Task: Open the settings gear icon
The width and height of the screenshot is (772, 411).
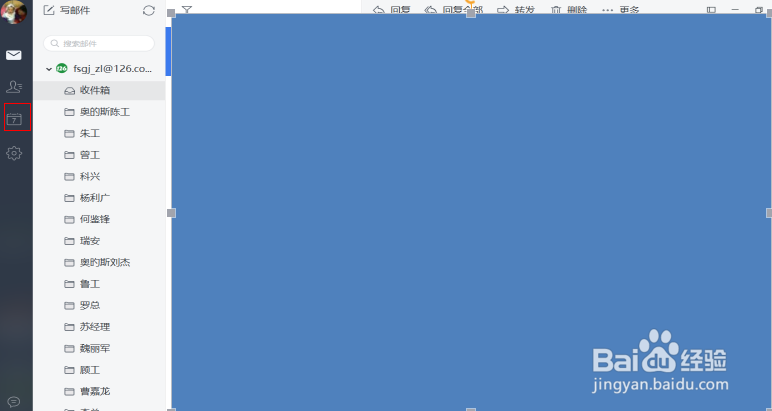Action: click(14, 153)
